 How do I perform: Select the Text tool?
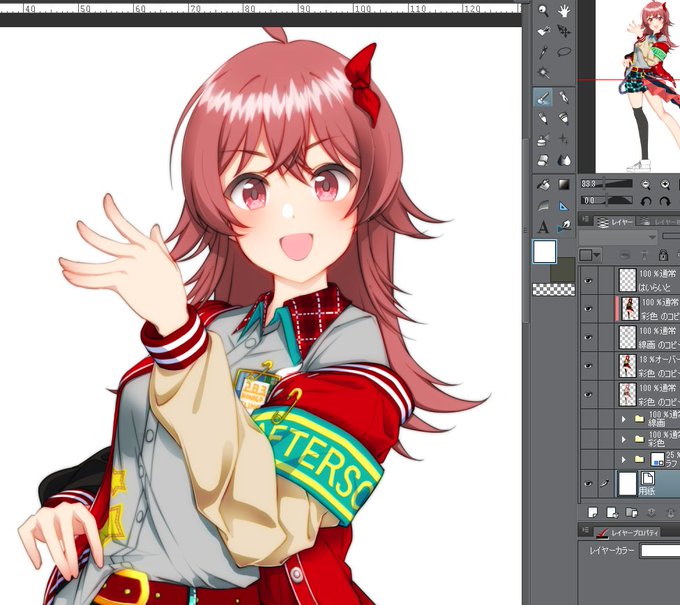(543, 227)
